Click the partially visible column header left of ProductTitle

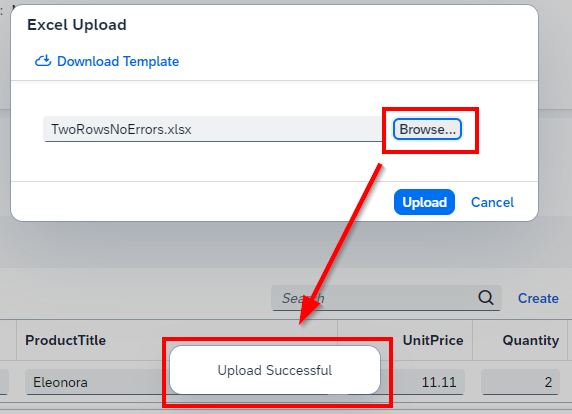coord(8,340)
